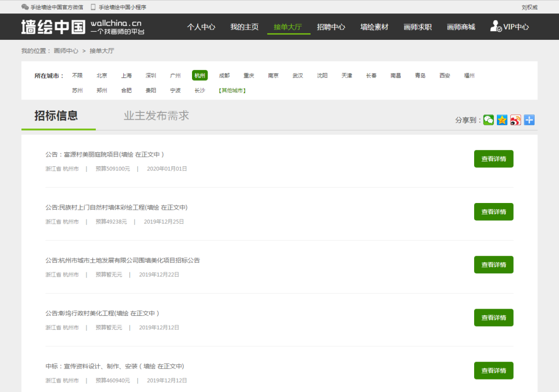559x392 pixels.
Task: Filter by city 宁波
Action: coord(175,91)
